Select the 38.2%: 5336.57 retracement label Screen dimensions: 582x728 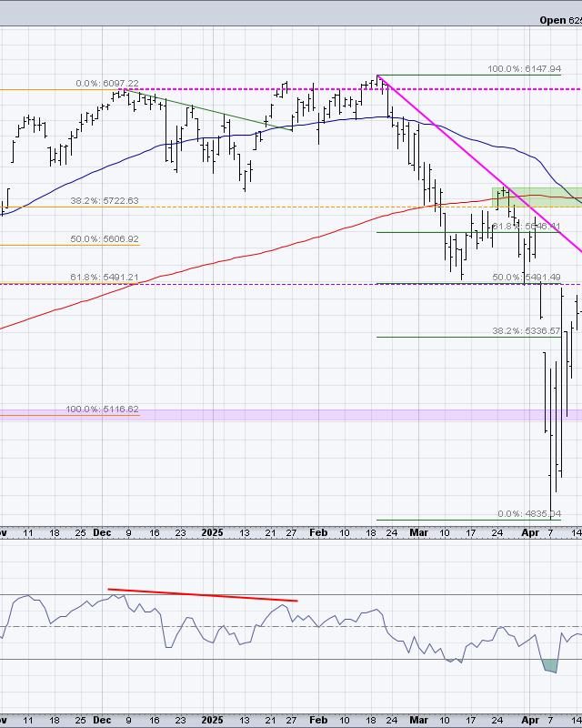[524, 330]
